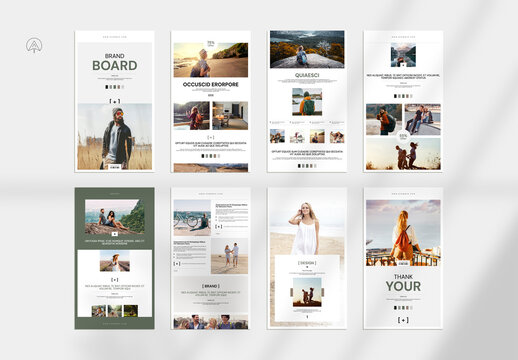The image size is (518, 360).
Task: Select the color palette on the Brand Board card
Action: click(x=115, y=87)
